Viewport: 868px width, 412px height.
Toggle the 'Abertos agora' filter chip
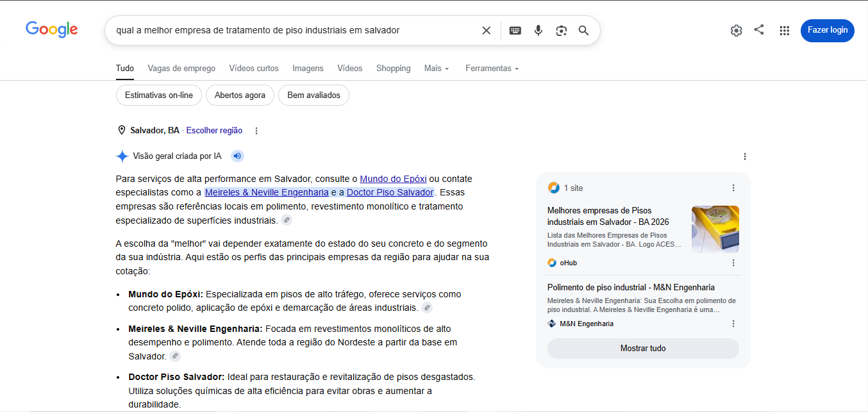click(240, 95)
